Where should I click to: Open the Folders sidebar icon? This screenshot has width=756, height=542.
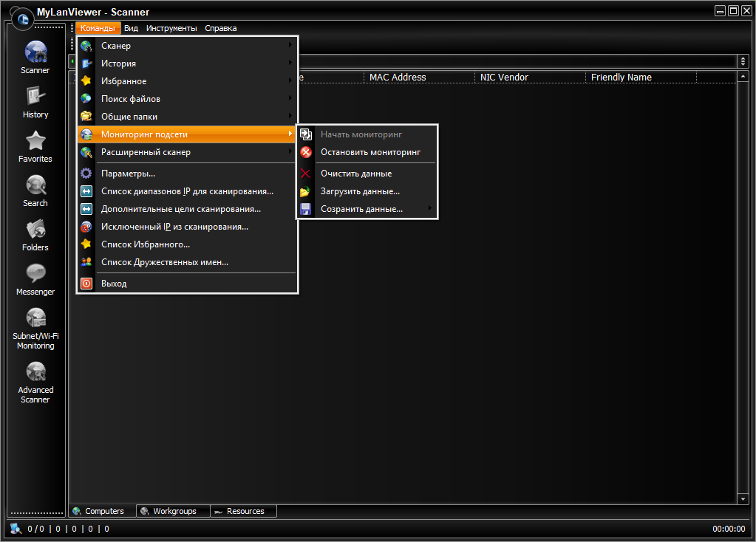(x=35, y=230)
